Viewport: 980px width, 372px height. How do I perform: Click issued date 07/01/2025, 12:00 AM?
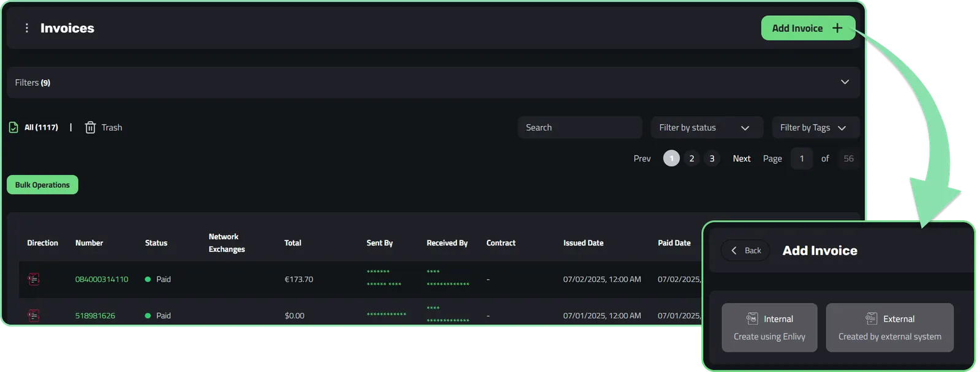tap(602, 316)
